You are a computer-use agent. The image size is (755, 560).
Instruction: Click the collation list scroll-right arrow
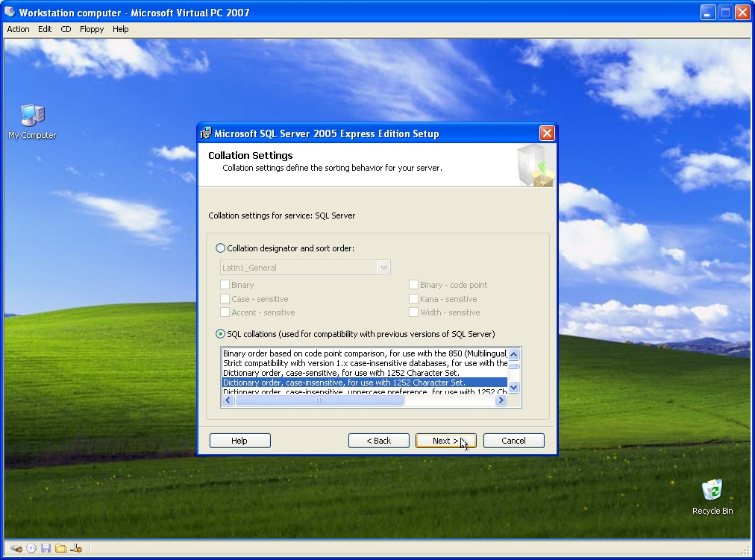[501, 400]
